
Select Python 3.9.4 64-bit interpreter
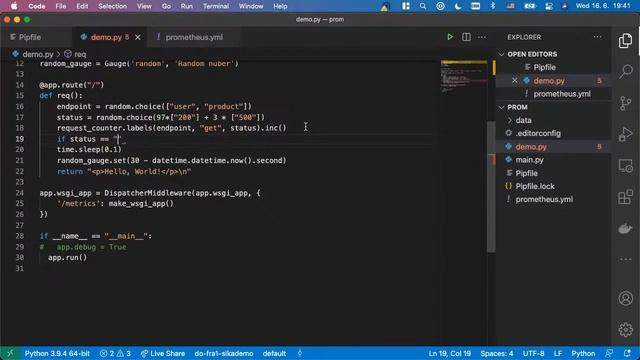coord(57,353)
